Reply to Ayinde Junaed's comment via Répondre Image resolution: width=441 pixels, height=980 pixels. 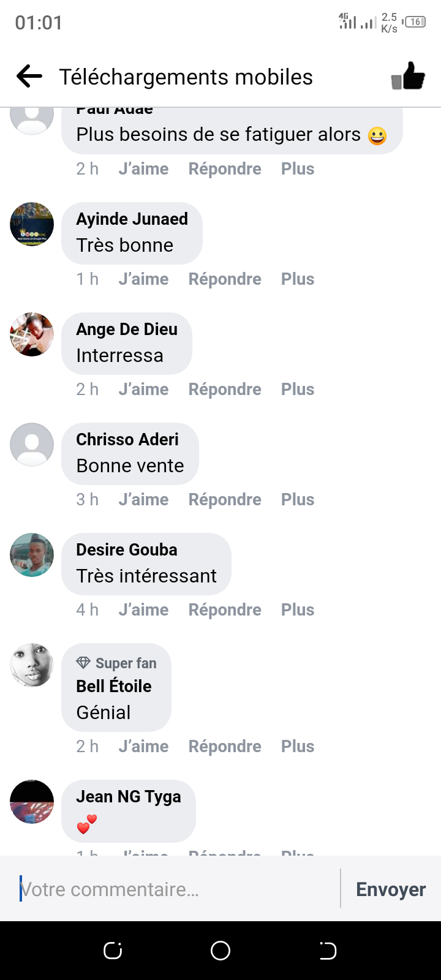(225, 279)
